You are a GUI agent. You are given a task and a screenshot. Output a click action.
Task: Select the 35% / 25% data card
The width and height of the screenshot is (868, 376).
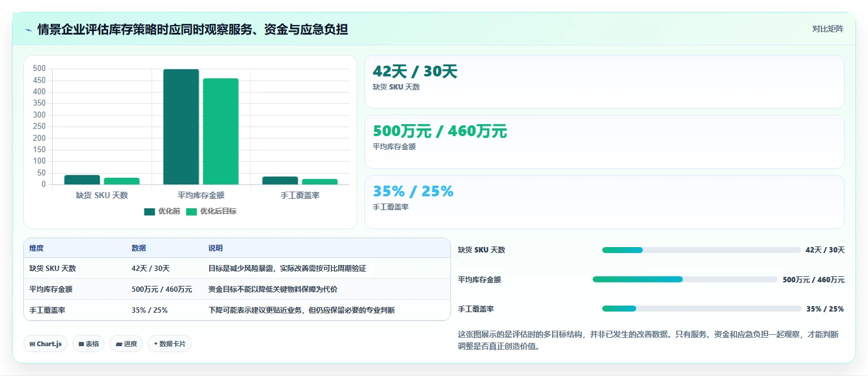(x=604, y=202)
